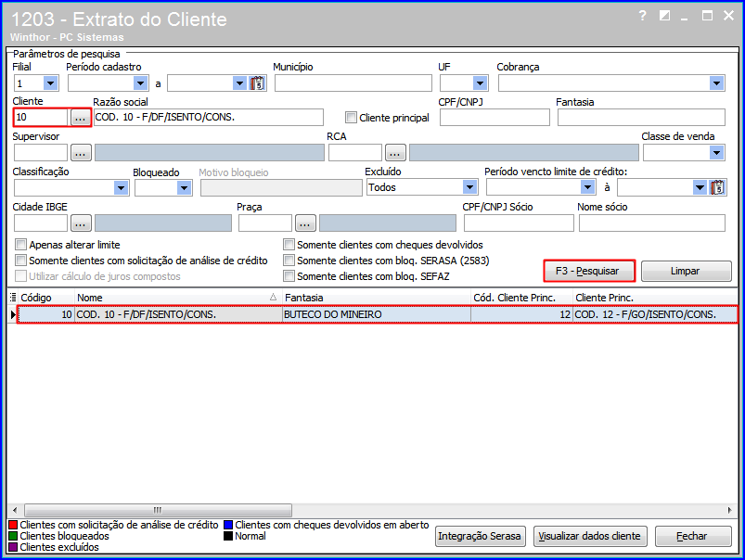Click the help question mark icon
This screenshot has width=745, height=560.
pyautogui.click(x=642, y=16)
